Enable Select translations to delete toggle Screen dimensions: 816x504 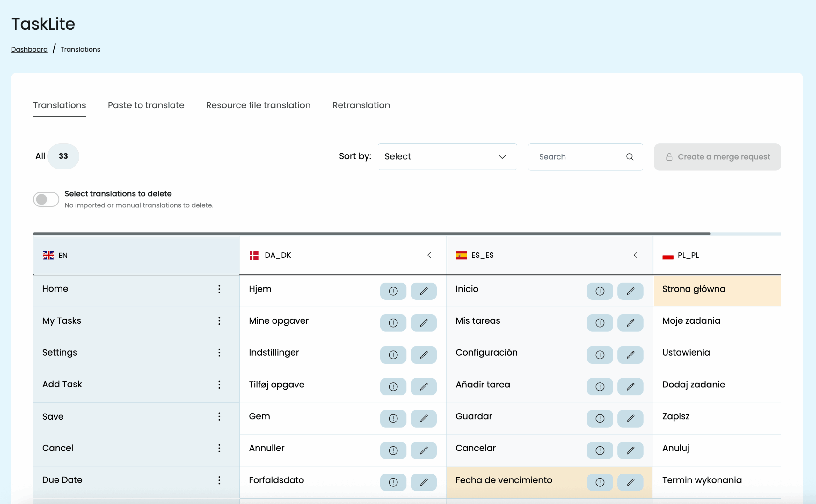[46, 199]
